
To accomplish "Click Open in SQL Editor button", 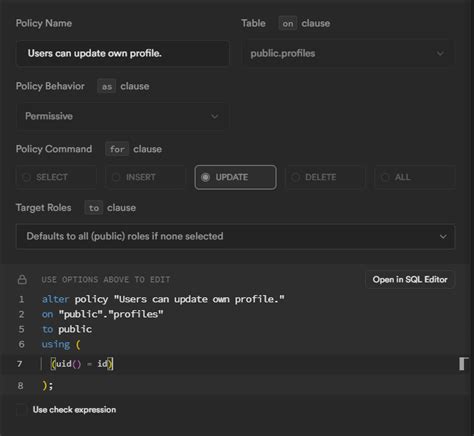I will [x=410, y=279].
